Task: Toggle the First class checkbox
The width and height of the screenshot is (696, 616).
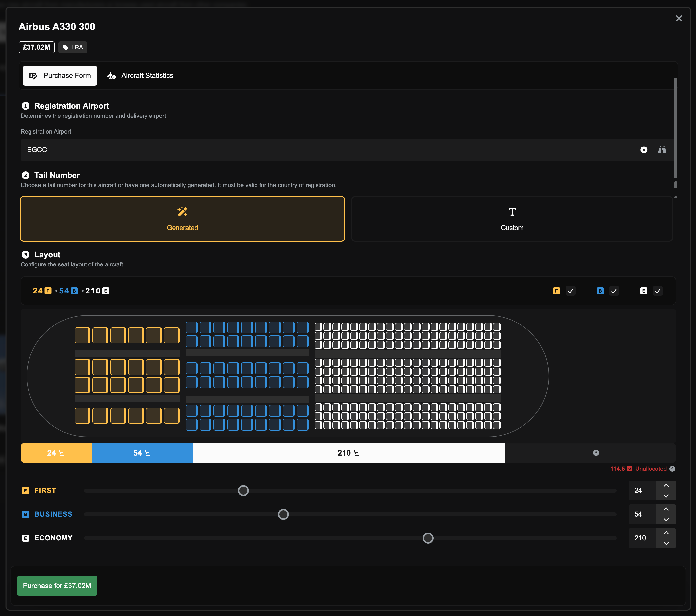Action: pos(570,291)
